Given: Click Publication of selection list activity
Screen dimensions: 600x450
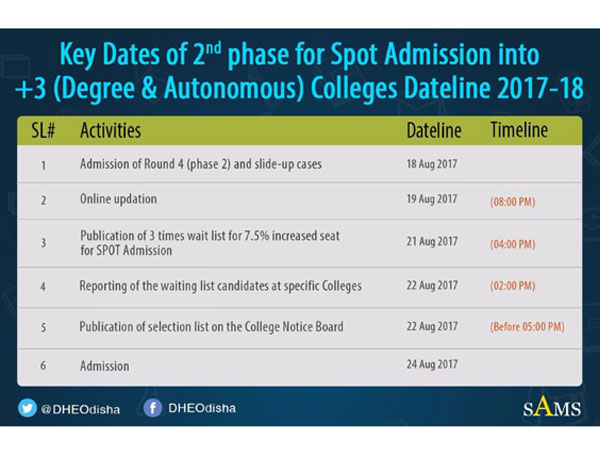Looking at the screenshot, I should [x=210, y=327].
